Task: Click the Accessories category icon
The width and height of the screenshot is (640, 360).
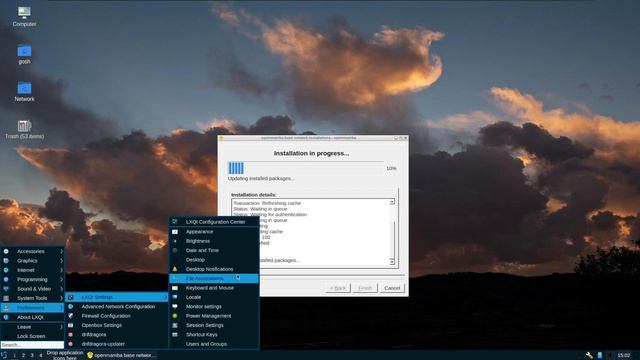Action: click(x=6, y=251)
